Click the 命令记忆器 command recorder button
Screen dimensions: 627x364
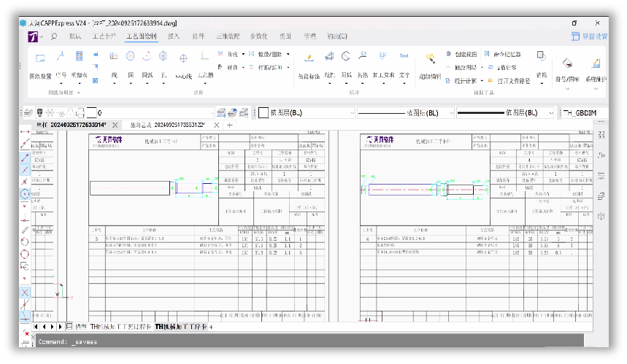click(503, 54)
